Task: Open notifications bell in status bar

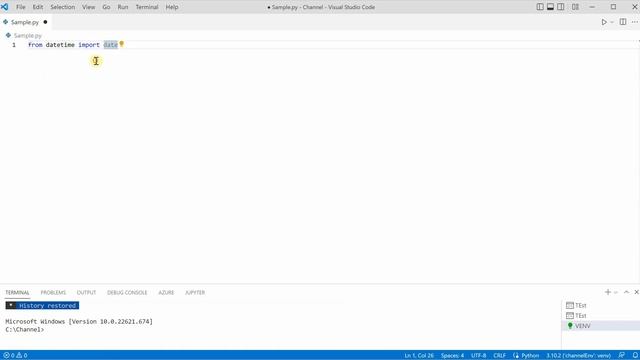Action: 635,356
